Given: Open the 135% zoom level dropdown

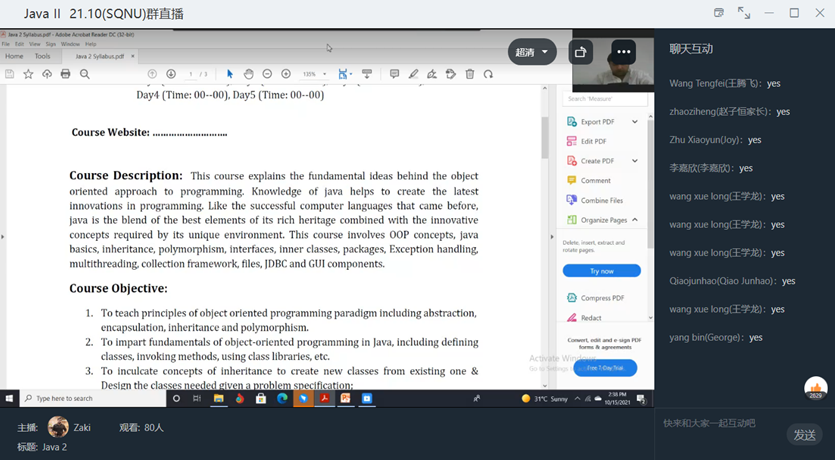Looking at the screenshot, I should pos(314,74).
